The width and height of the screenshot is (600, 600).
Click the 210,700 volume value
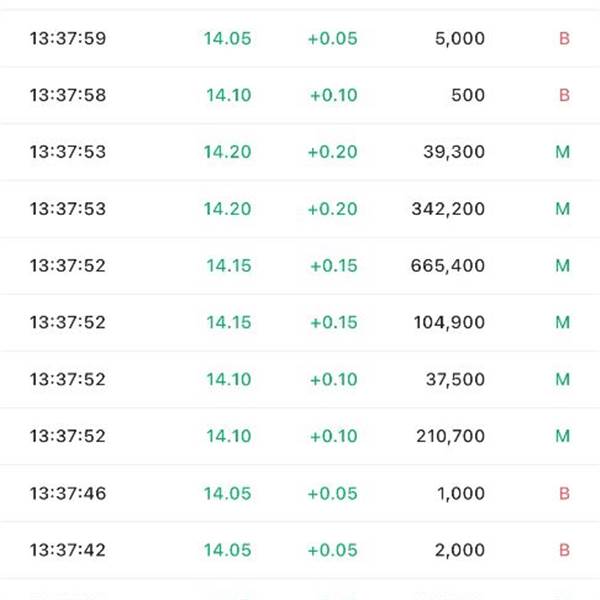tap(451, 436)
